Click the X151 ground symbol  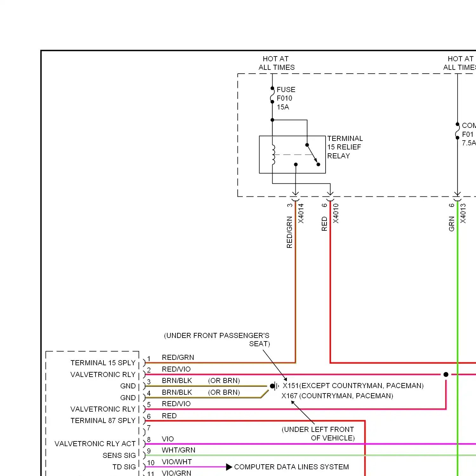[x=274, y=386]
